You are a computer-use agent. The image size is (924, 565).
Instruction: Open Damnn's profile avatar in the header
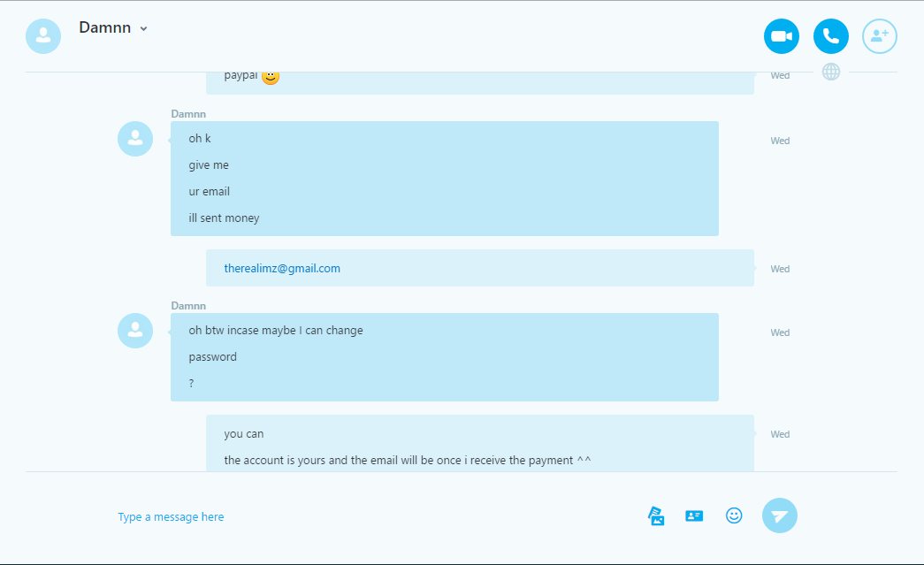click(43, 36)
